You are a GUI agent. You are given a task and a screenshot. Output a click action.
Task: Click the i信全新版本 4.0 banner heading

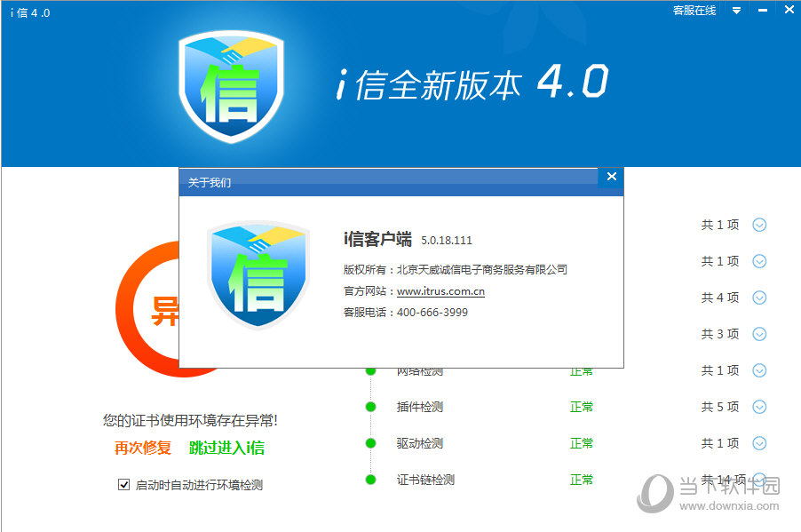point(472,83)
